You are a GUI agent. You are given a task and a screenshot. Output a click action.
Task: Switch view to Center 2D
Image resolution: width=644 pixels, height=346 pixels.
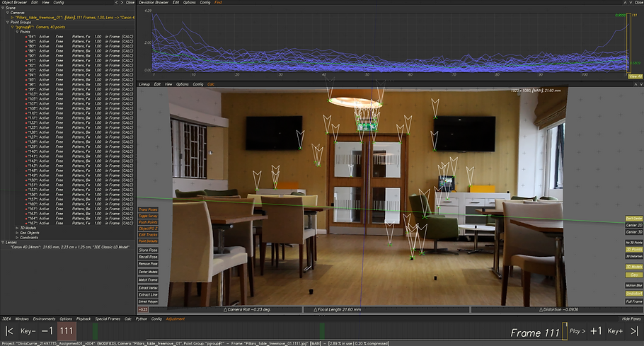tap(634, 225)
